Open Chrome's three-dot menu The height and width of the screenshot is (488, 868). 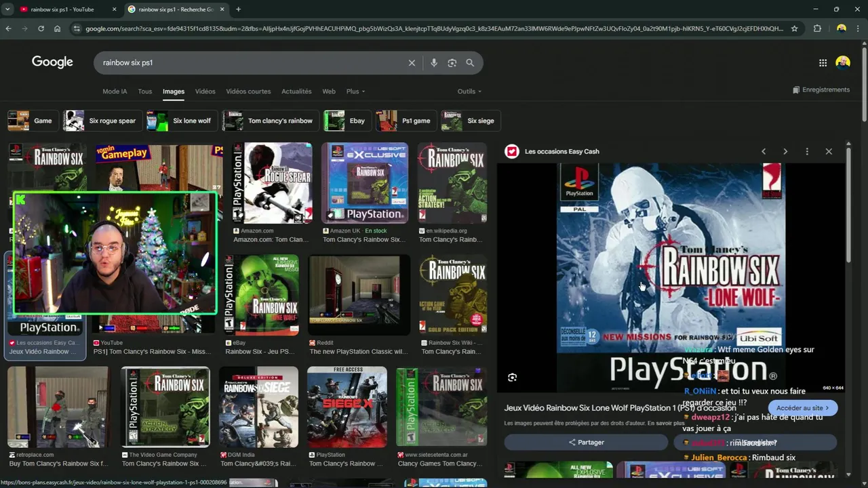click(x=859, y=28)
